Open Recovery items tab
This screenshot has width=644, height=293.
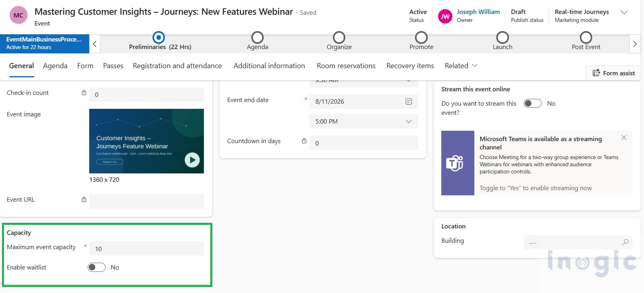tap(410, 66)
